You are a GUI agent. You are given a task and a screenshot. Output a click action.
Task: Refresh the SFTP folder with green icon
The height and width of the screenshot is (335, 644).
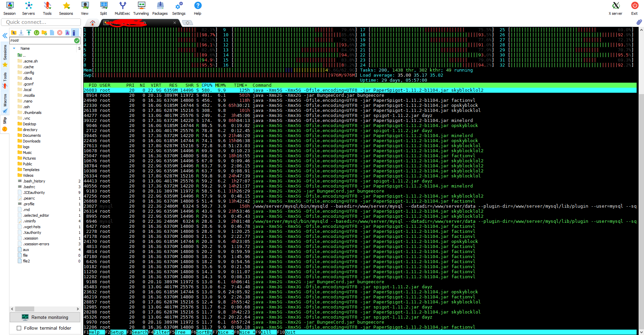coord(36,33)
